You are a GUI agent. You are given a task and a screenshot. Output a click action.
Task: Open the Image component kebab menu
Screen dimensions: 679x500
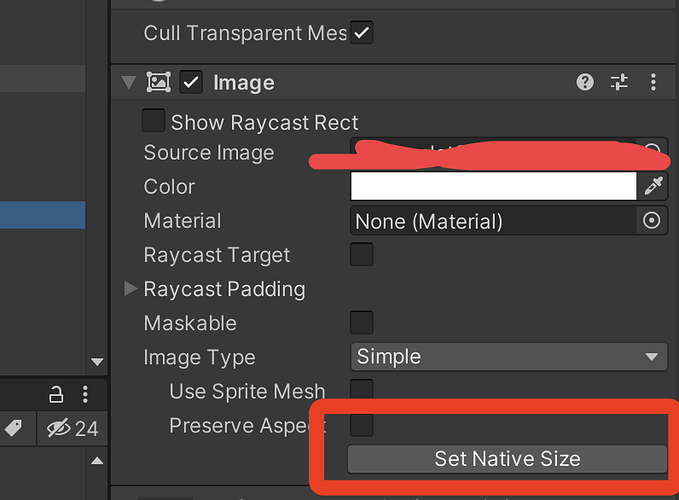[x=653, y=83]
